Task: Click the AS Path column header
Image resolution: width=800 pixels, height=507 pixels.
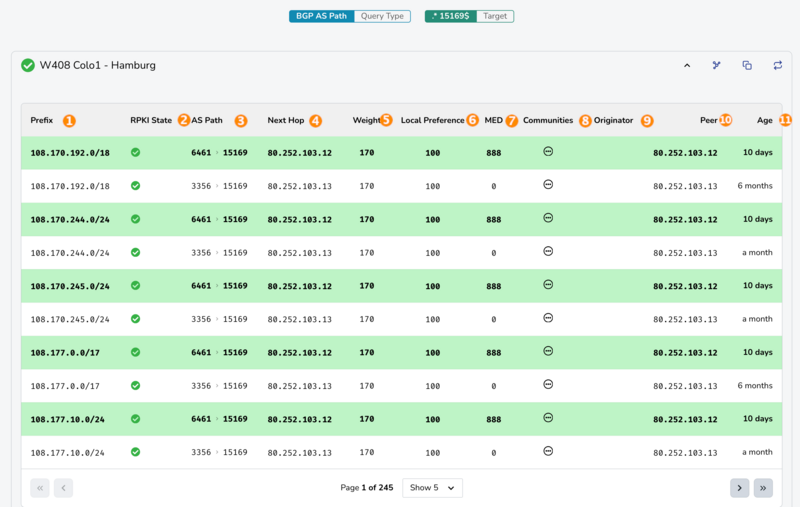Action: 207,120
